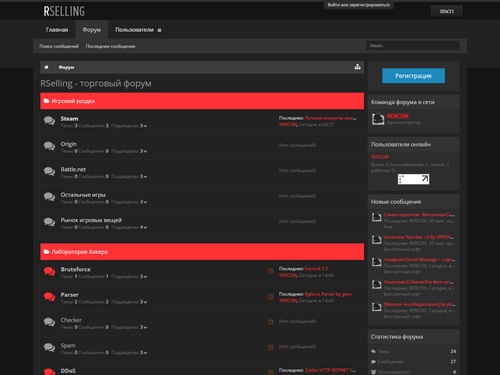Click RERCON in users online list
Screen dimensions: 500x375
380,157
